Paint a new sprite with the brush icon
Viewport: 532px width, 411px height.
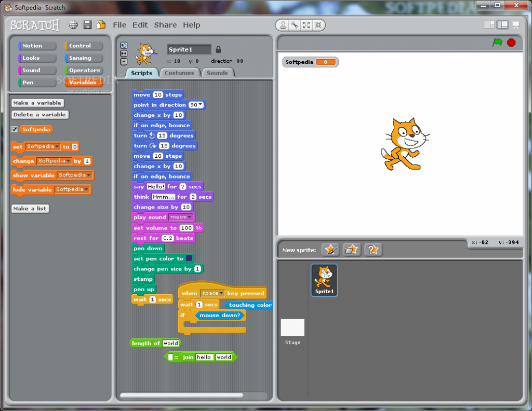330,250
